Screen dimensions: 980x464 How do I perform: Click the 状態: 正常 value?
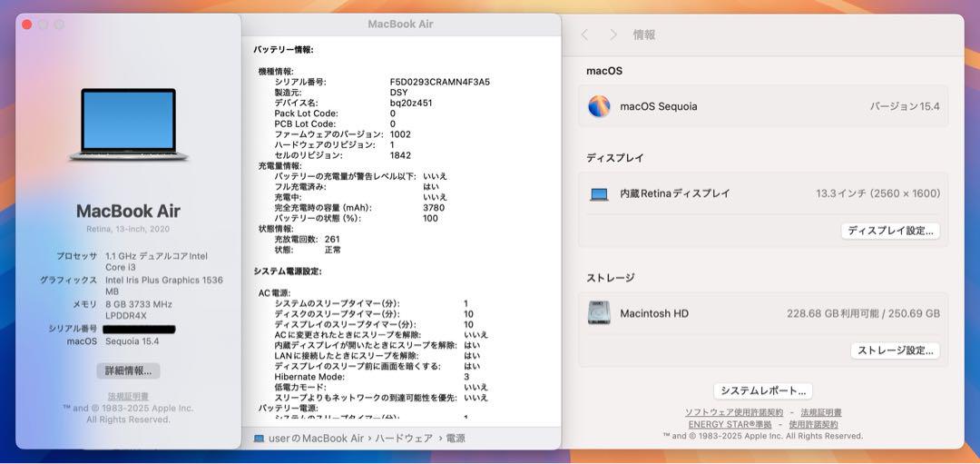point(333,250)
